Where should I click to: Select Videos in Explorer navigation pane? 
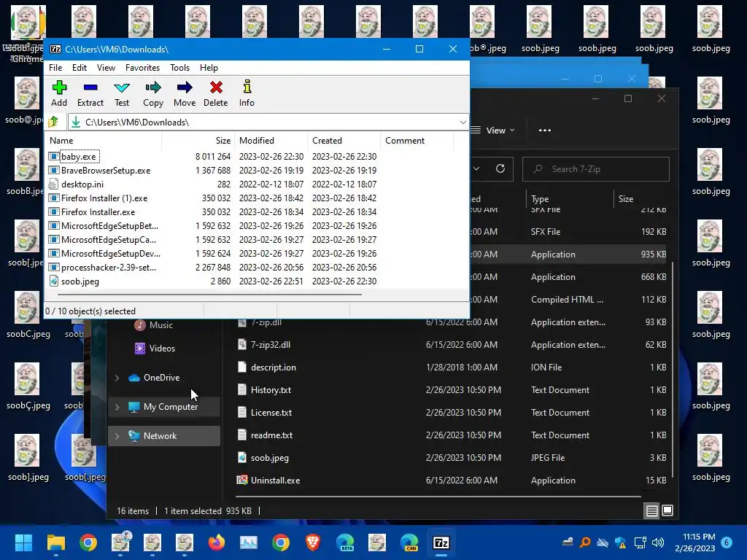pos(162,349)
